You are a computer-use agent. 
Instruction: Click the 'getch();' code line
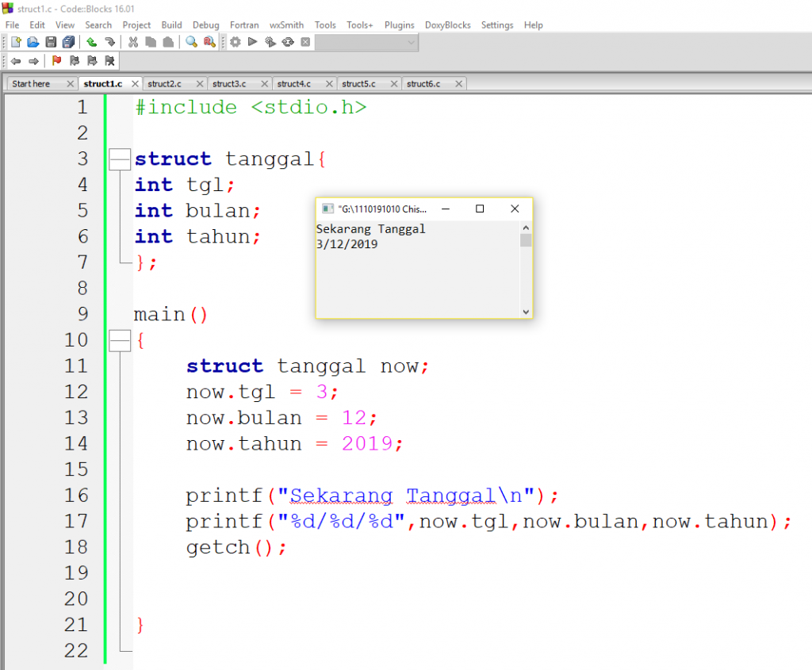point(236,547)
